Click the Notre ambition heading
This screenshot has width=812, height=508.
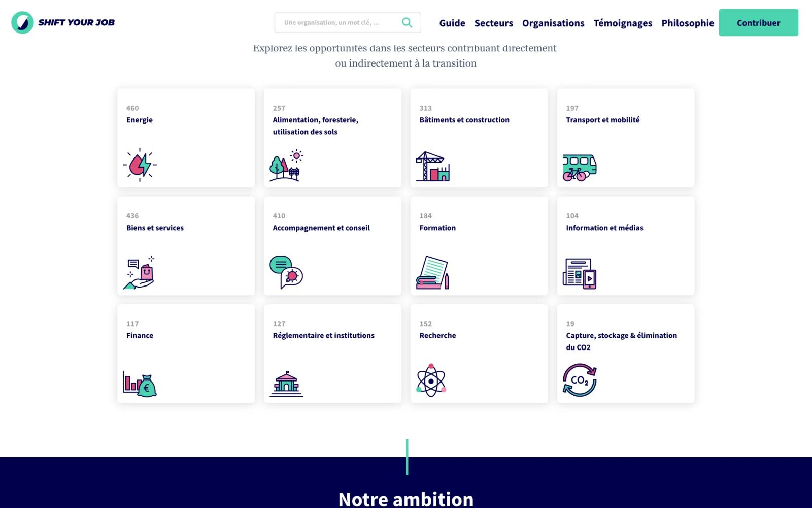click(x=406, y=499)
